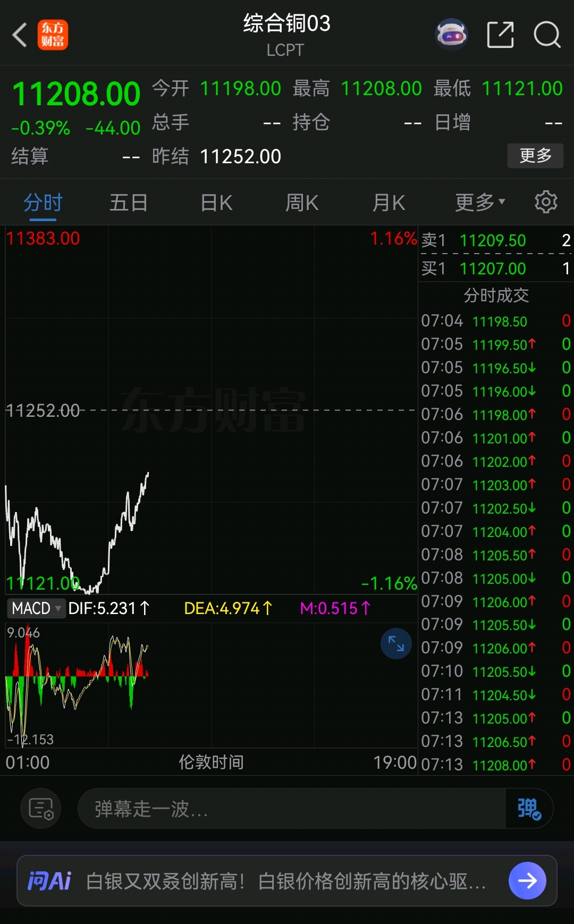This screenshot has width=574, height=924.
Task: Tap the 11383.00 upper price label
Action: (x=43, y=238)
